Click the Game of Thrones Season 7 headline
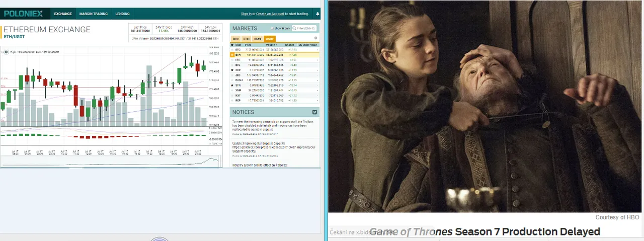 (x=485, y=231)
